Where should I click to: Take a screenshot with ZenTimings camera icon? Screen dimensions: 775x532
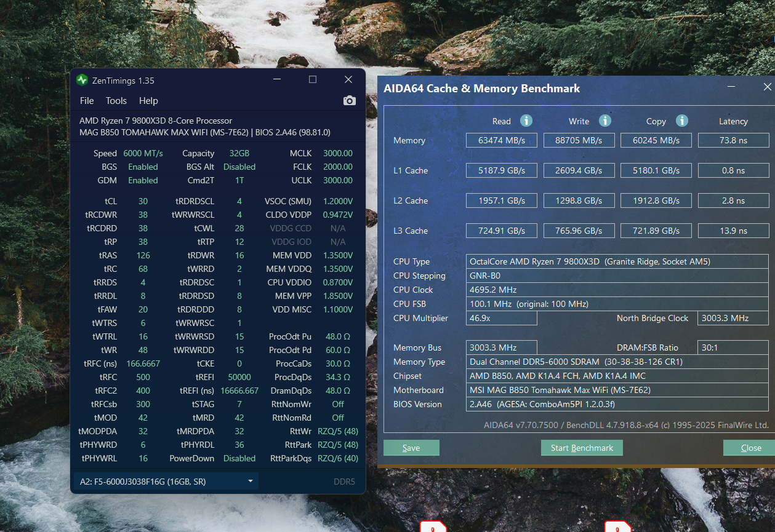pyautogui.click(x=350, y=100)
